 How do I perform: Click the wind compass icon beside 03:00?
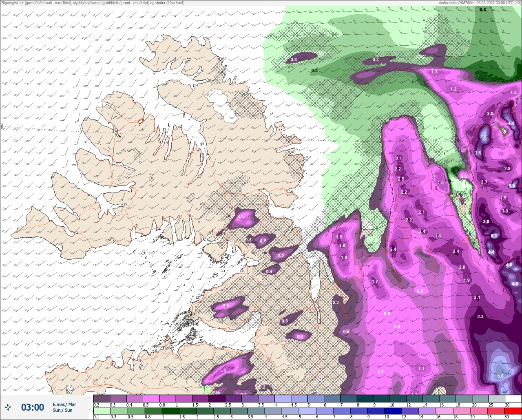coord(8,407)
